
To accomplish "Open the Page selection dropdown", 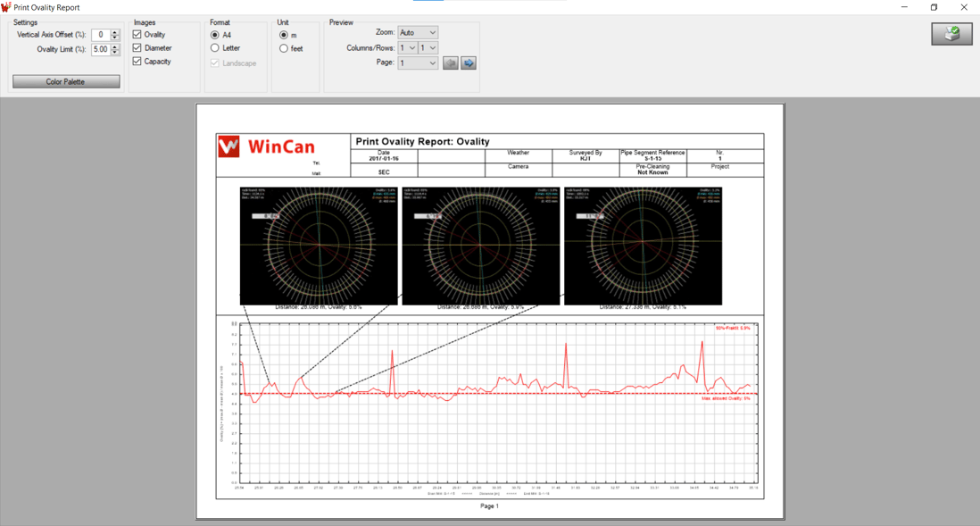I will 417,63.
